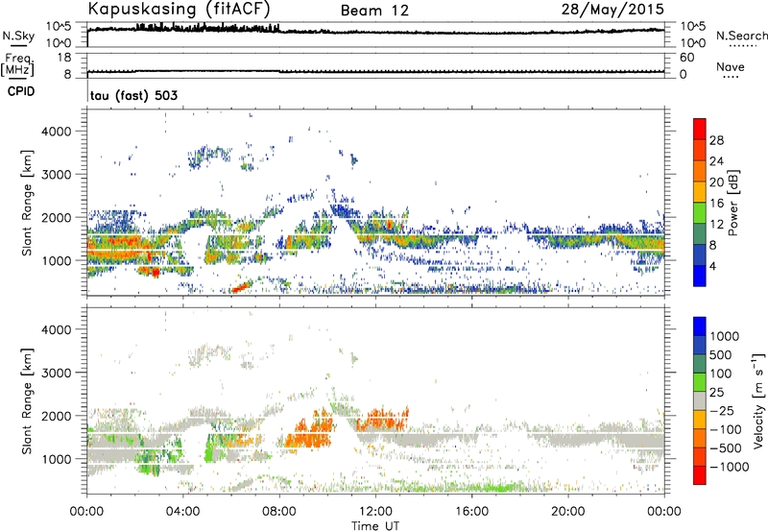Click the '08:00' time axis label
This screenshot has width=768, height=532.
click(x=279, y=512)
